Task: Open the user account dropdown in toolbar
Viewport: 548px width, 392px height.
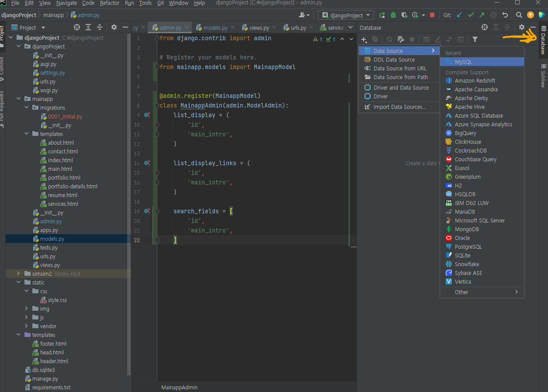Action: click(x=305, y=15)
